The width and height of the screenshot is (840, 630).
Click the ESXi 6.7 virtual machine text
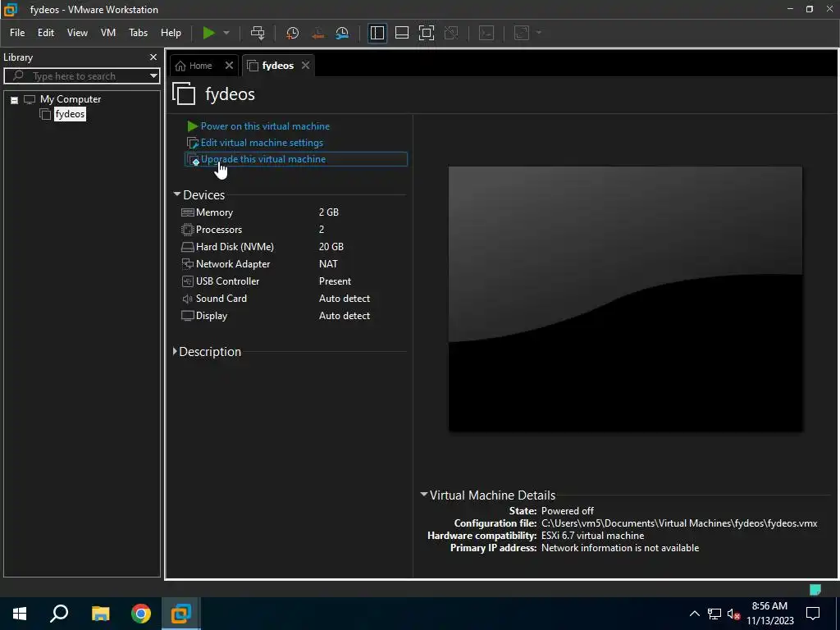pos(592,536)
